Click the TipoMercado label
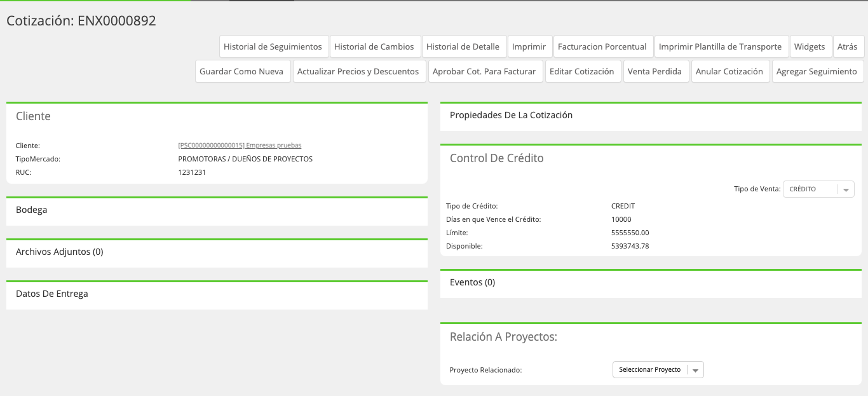The image size is (868, 396). click(38, 159)
